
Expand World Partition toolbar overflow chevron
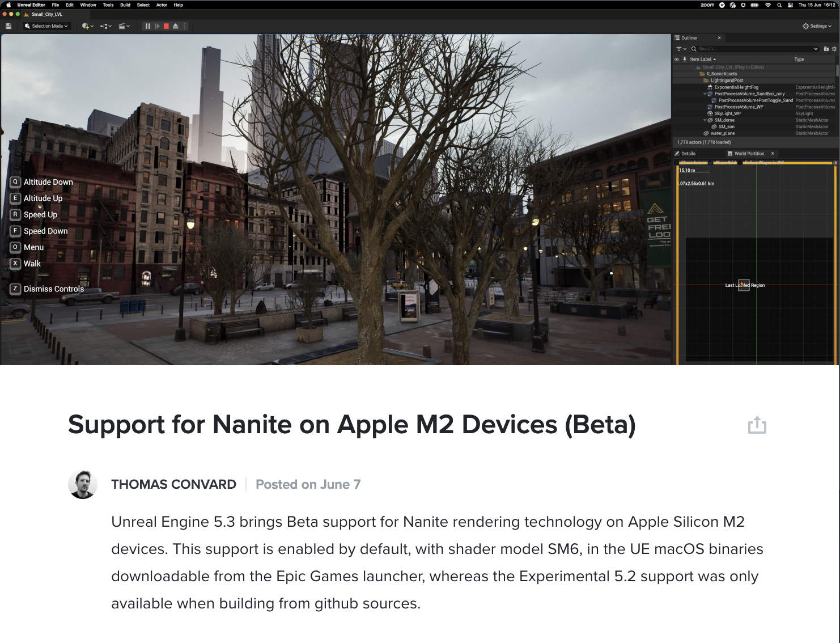(835, 163)
